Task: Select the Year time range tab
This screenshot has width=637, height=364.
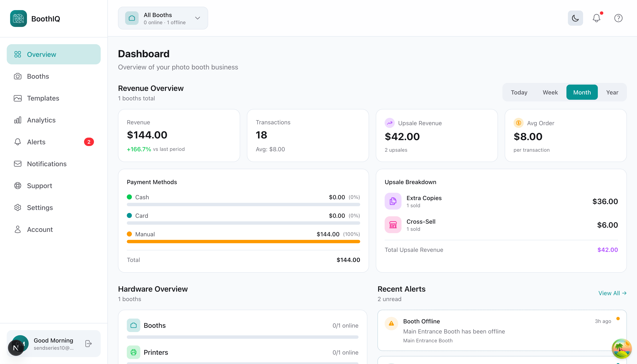Action: coord(612,92)
